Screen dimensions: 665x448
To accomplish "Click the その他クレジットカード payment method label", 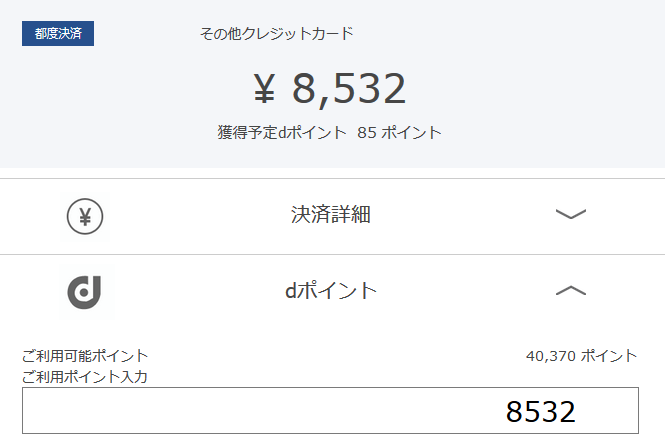I will pyautogui.click(x=277, y=34).
